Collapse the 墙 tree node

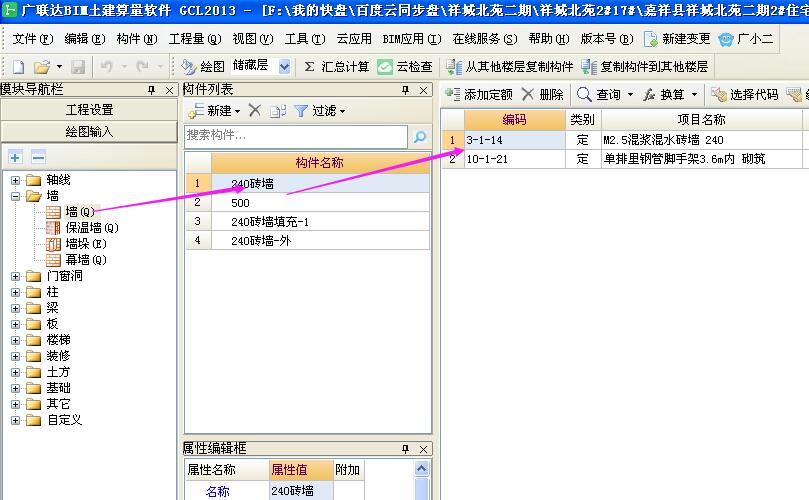[15, 196]
